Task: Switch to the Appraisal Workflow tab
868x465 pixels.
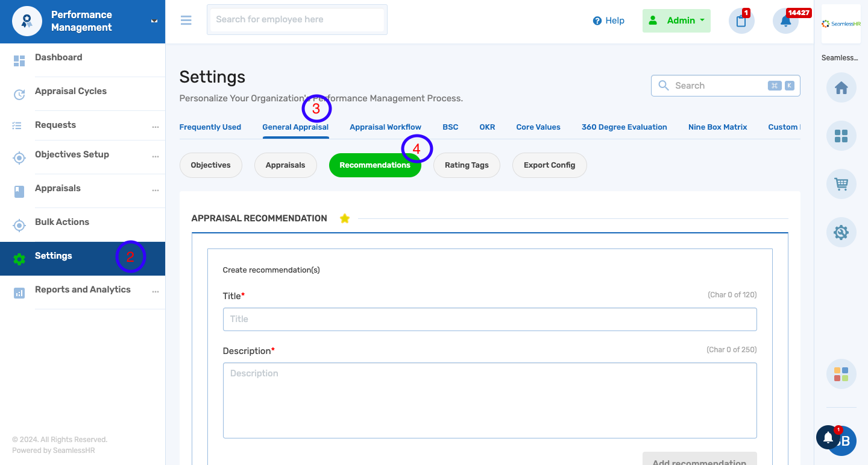Action: 385,127
